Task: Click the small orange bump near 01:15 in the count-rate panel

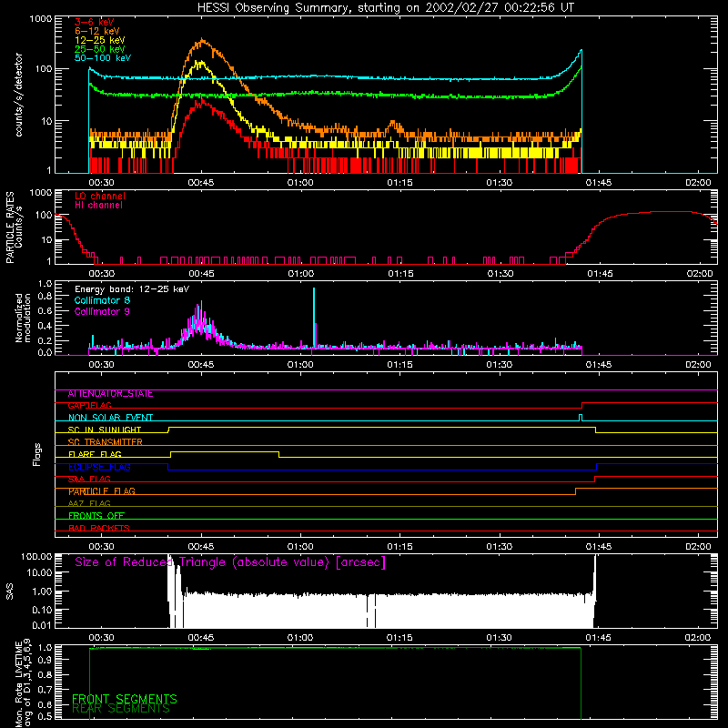Action: tap(393, 125)
